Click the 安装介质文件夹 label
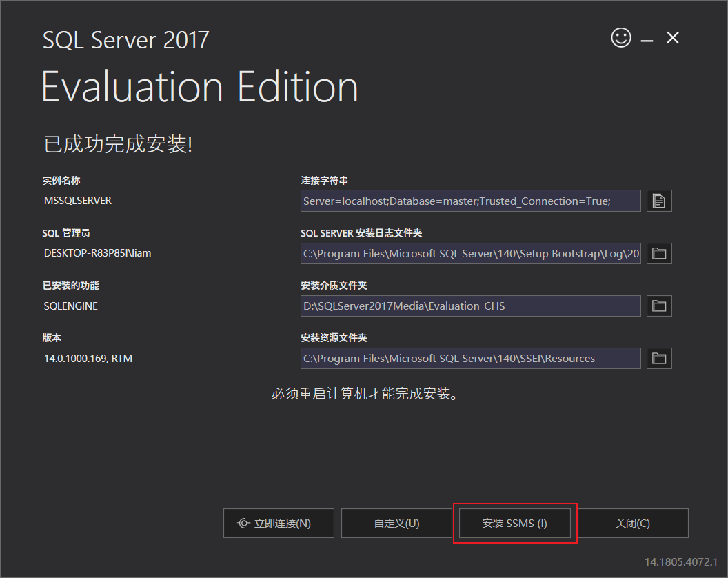This screenshot has height=578, width=728. pyautogui.click(x=334, y=286)
